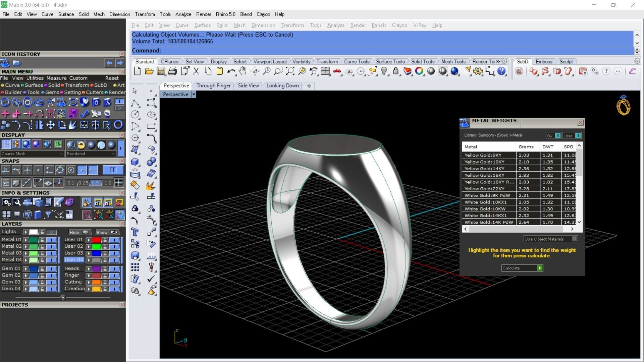Click the funnel filter icon in Info & Settings
This screenshot has height=362, width=644.
pos(48,215)
